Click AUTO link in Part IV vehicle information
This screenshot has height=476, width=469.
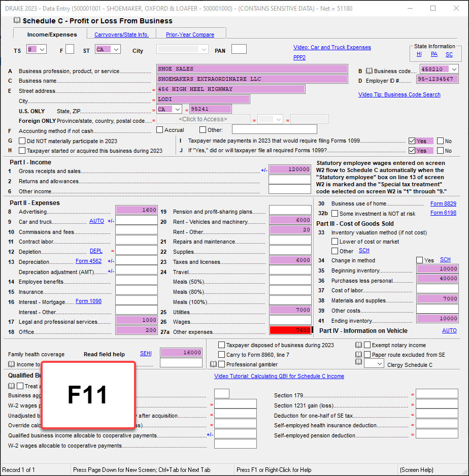pos(449,330)
